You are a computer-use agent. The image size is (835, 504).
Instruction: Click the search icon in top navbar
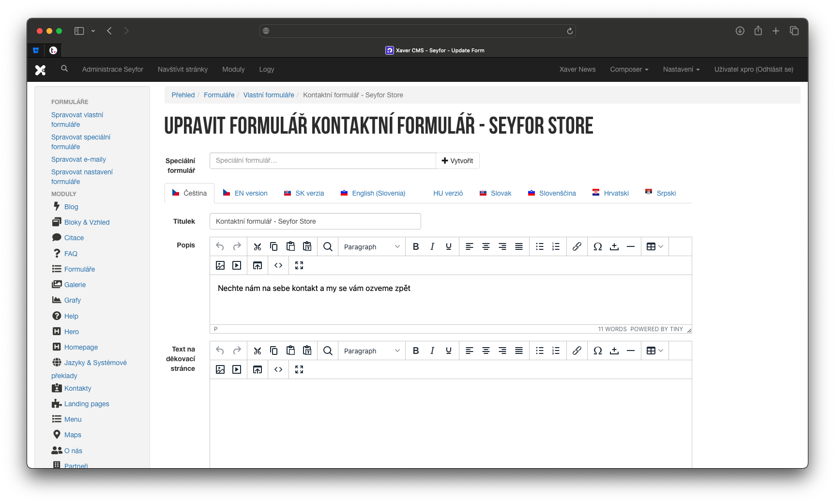pyautogui.click(x=64, y=69)
